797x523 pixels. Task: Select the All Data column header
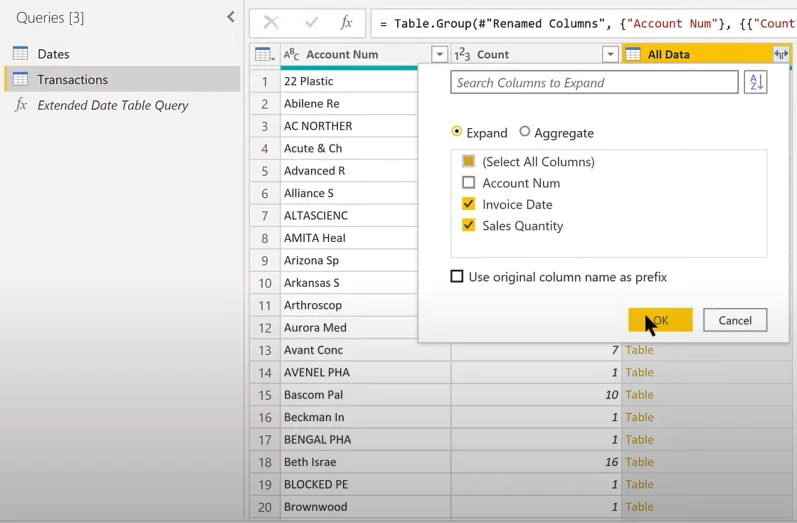coord(707,54)
